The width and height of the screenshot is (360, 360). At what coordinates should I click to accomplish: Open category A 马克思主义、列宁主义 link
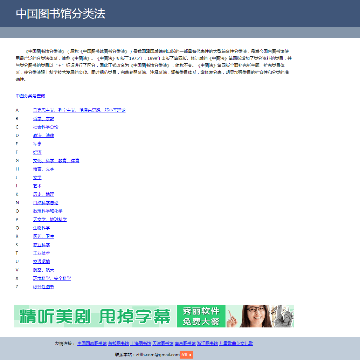click(79, 110)
